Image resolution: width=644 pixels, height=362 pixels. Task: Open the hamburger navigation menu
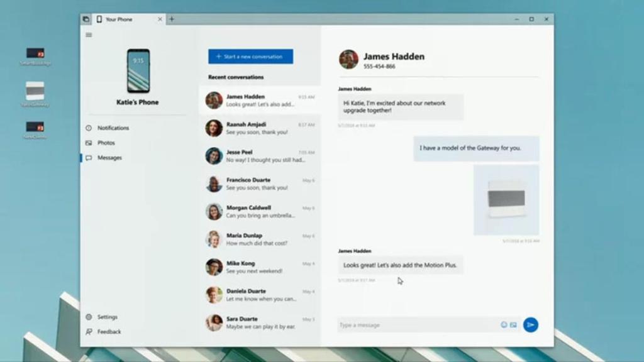(x=89, y=35)
